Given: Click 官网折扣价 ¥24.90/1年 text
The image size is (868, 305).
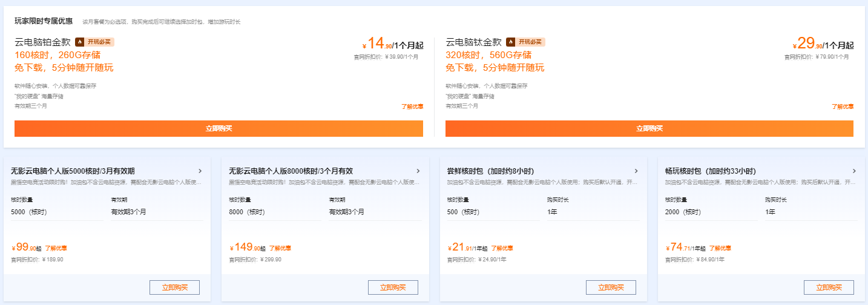Looking at the screenshot, I should 476,260.
